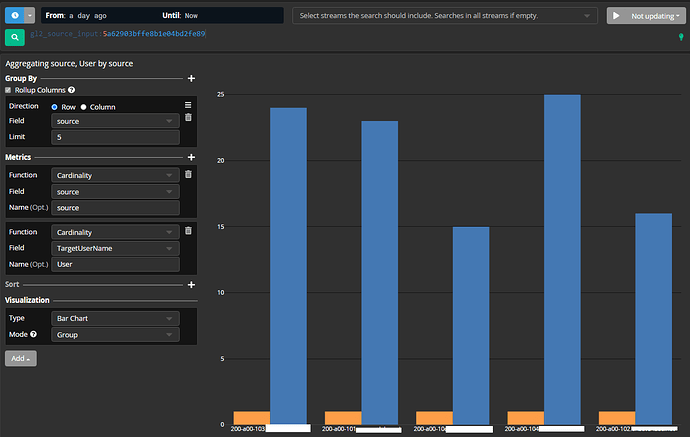Select the Column direction radio button
The image size is (690, 437).
(x=83, y=107)
